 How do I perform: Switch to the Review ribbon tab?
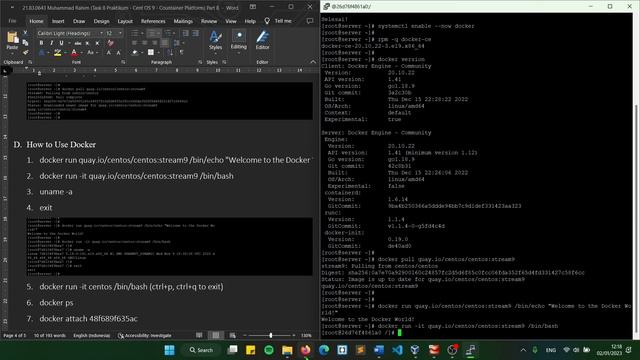[209, 21]
